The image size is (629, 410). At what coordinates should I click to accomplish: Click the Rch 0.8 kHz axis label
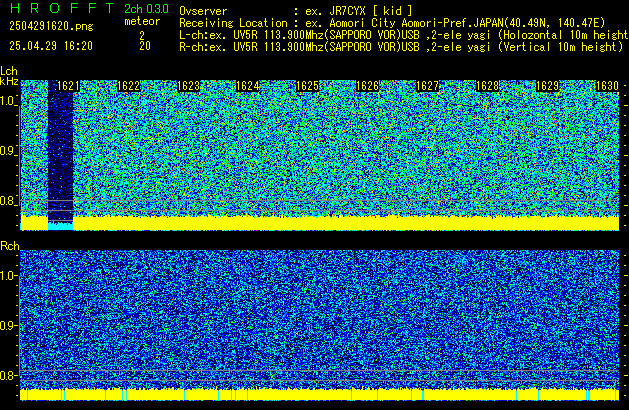tap(8, 375)
